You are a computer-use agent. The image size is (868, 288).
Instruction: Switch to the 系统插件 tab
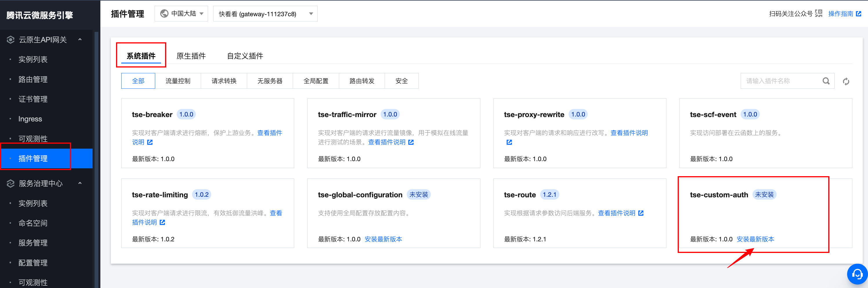141,56
